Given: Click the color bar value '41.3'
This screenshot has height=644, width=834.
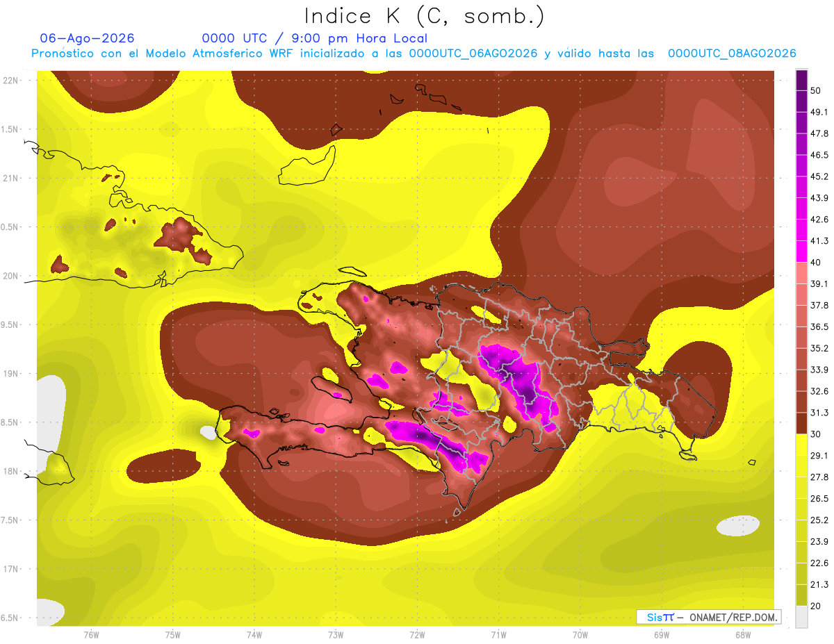Looking at the screenshot, I should click(819, 241).
